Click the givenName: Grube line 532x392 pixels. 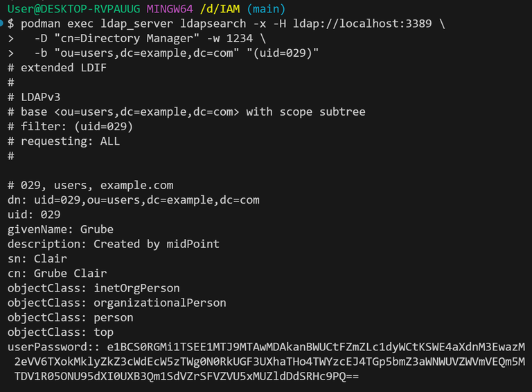pyautogui.click(x=60, y=229)
